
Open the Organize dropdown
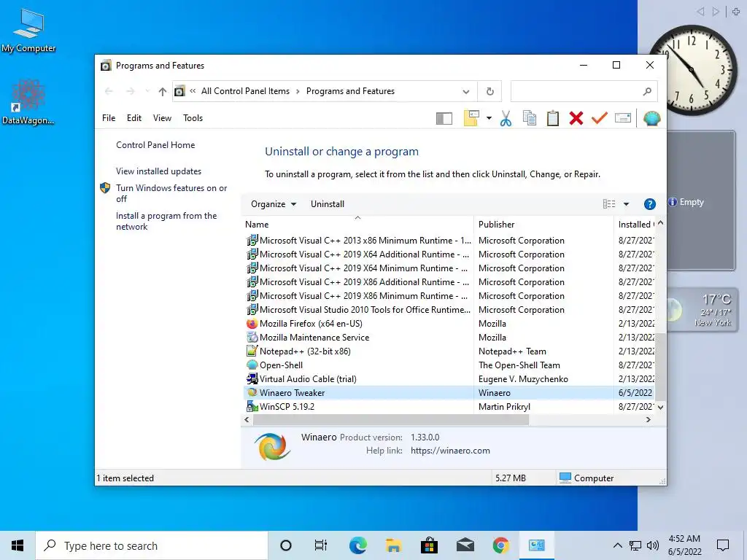[x=274, y=204]
